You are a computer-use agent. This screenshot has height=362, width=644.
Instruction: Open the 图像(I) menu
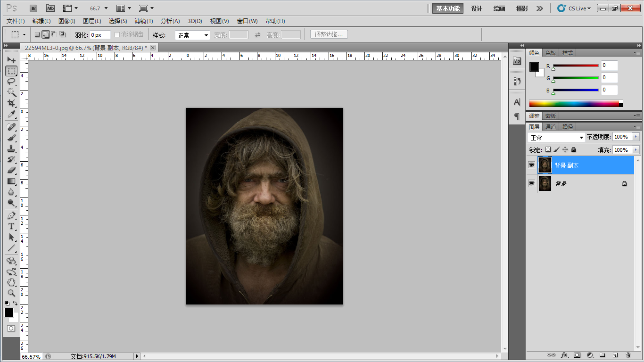[x=67, y=21]
